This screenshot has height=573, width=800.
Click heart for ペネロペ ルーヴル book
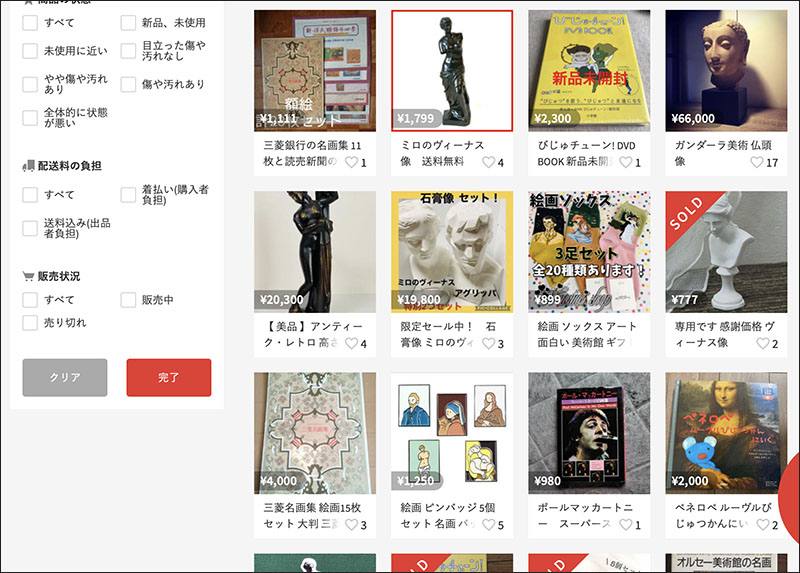tap(763, 525)
